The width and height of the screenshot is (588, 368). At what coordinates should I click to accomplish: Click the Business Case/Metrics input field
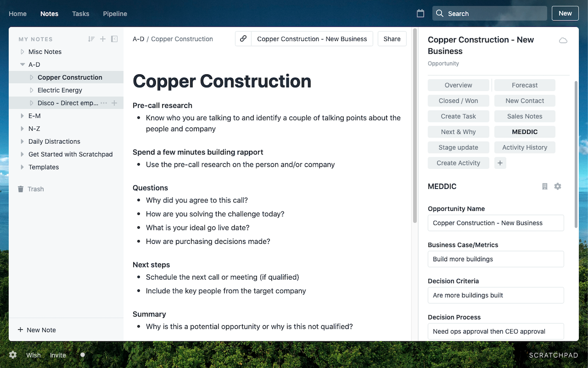(x=496, y=259)
